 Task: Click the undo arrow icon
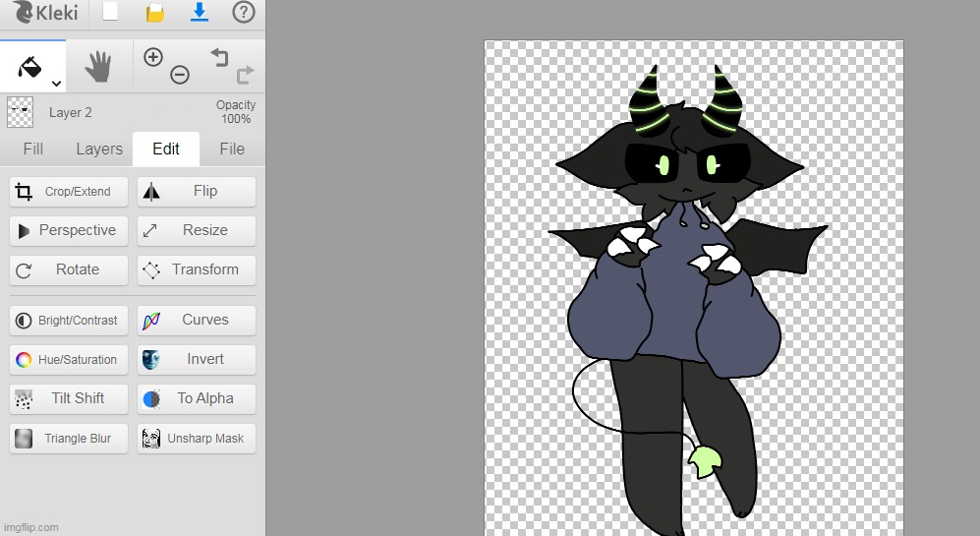point(219,57)
